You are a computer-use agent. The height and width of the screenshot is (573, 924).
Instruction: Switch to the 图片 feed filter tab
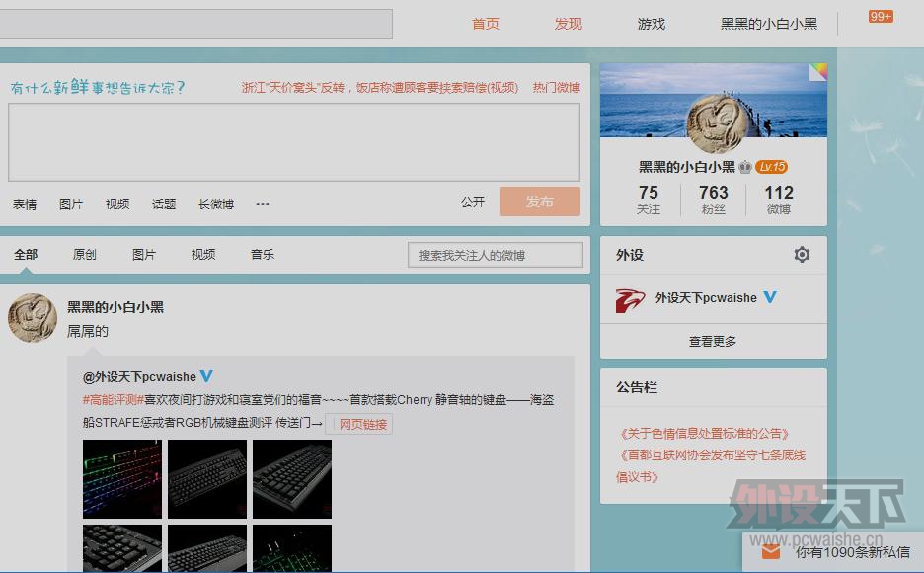point(144,255)
